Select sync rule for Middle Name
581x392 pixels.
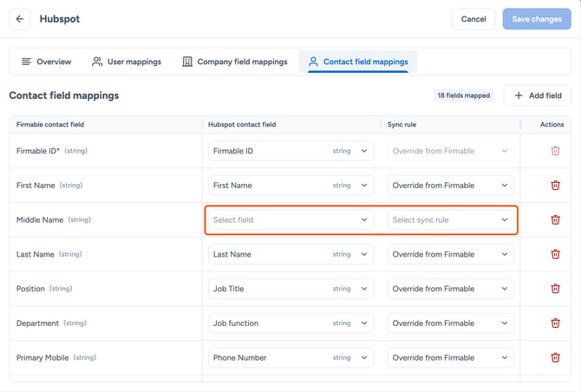(x=451, y=219)
